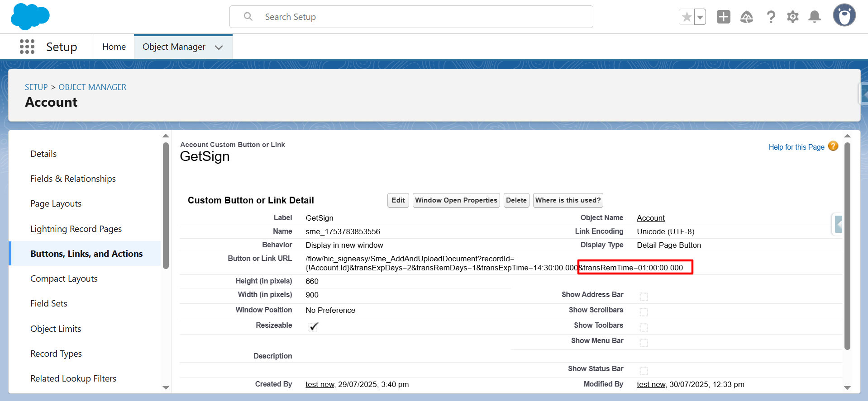
Task: Open Help for this Page link
Action: (x=796, y=147)
